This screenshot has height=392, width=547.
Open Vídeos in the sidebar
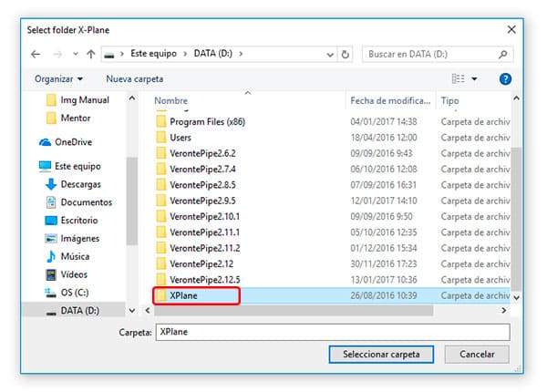[x=67, y=274]
